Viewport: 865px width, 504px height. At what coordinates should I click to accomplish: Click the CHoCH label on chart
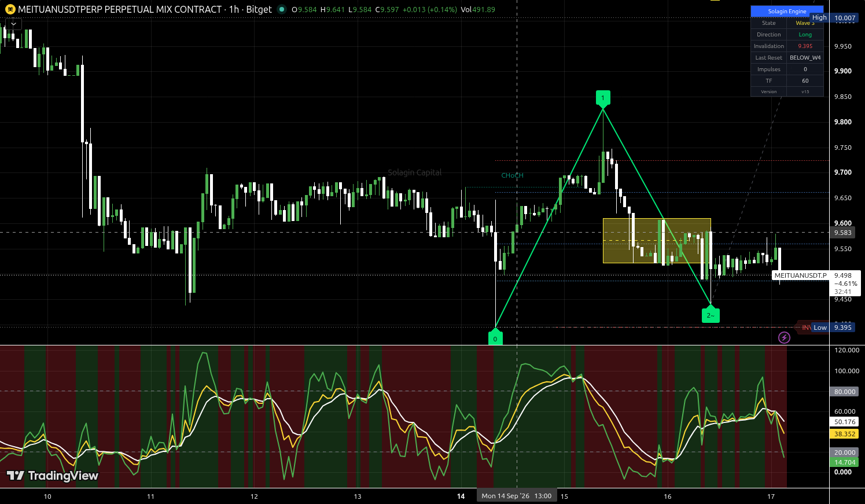coord(512,175)
